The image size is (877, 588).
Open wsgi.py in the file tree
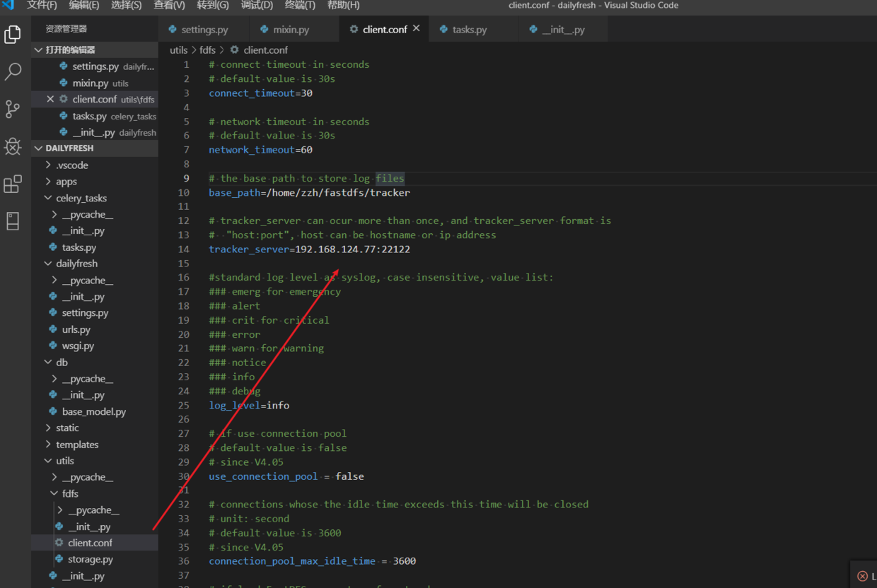[95, 346]
